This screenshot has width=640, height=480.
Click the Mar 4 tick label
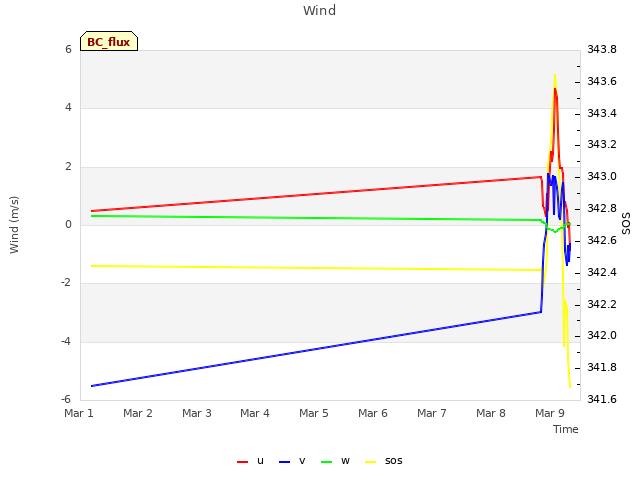(255, 413)
